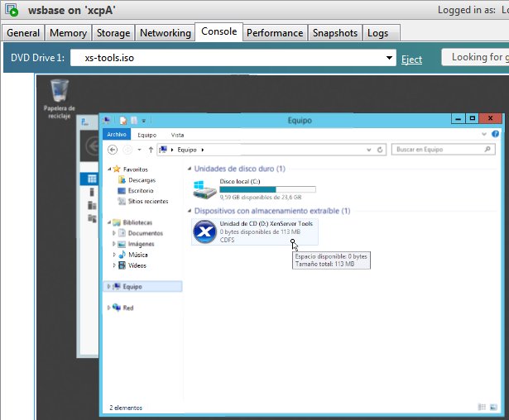Go up one folder level arrow

(151, 150)
